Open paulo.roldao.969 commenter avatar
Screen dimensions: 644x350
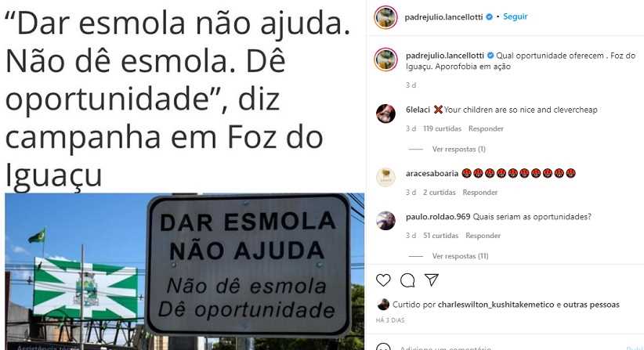point(385,221)
